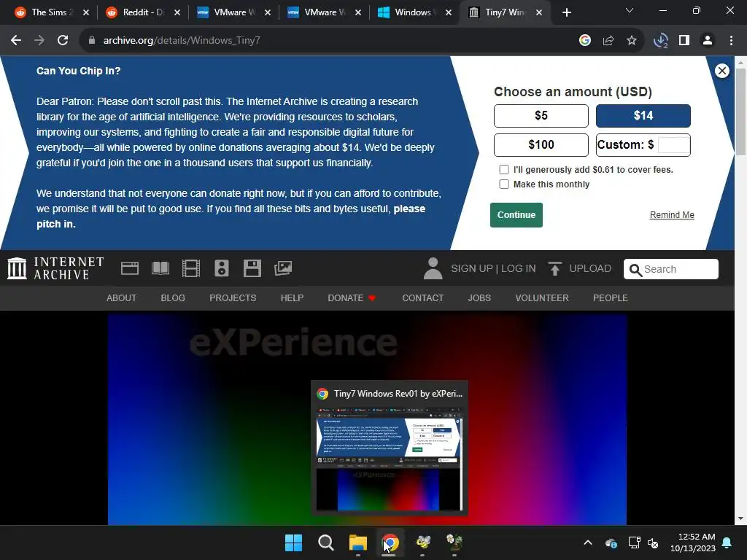
Task: Check the add $0.61 to cover fees box
Action: 504,169
